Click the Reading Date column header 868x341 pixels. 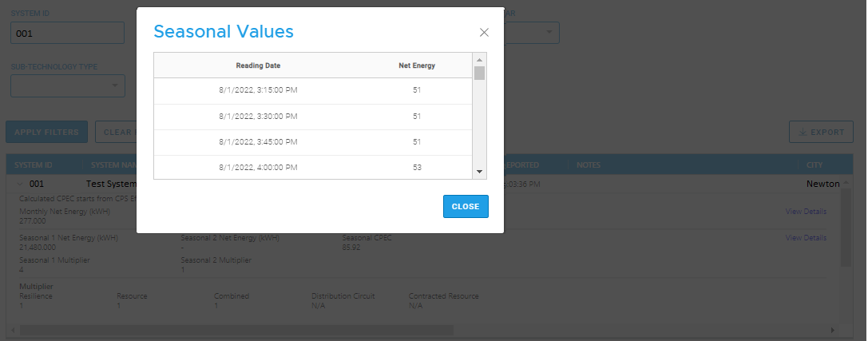258,65
